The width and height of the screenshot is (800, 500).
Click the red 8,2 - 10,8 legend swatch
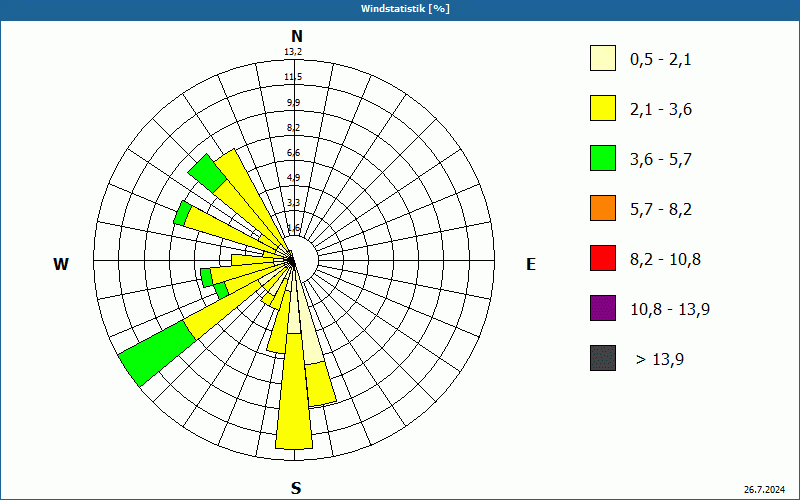[x=603, y=258]
